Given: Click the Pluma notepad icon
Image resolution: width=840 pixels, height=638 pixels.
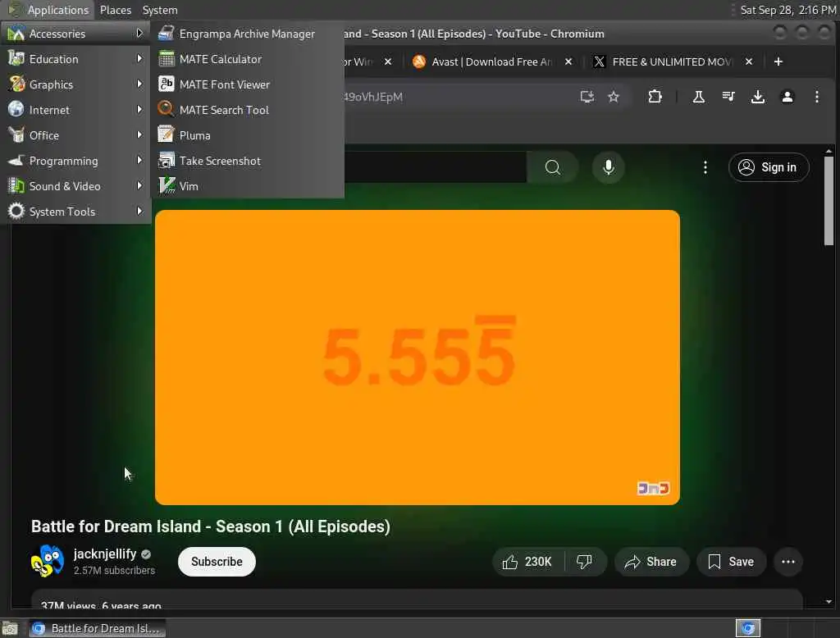Looking at the screenshot, I should coord(166,135).
